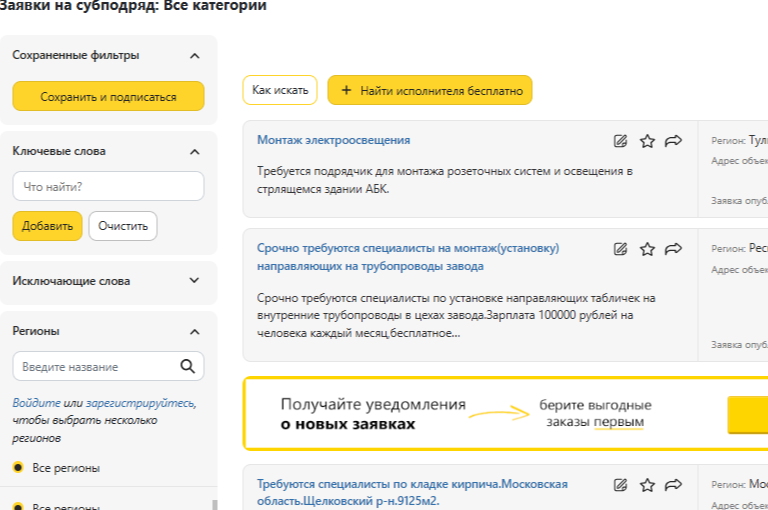This screenshot has height=510, width=768.
Task: Click the Добавить keyword button
Action: (x=47, y=226)
